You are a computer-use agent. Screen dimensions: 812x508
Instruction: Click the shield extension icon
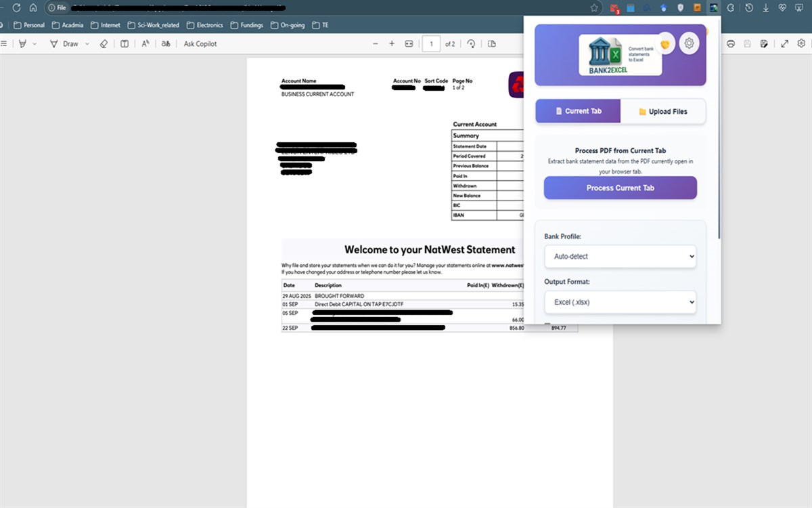680,8
